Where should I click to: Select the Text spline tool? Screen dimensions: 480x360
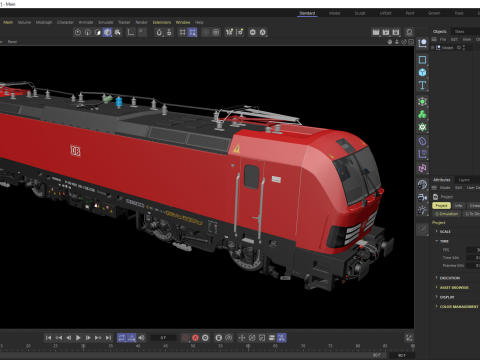422,85
